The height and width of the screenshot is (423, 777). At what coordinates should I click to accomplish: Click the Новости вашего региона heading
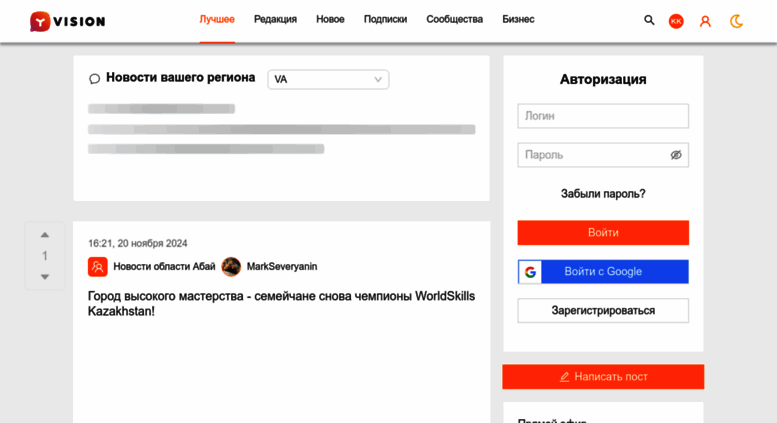[180, 78]
